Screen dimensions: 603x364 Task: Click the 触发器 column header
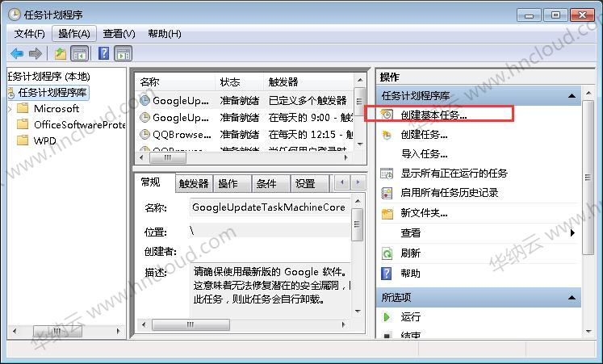308,82
